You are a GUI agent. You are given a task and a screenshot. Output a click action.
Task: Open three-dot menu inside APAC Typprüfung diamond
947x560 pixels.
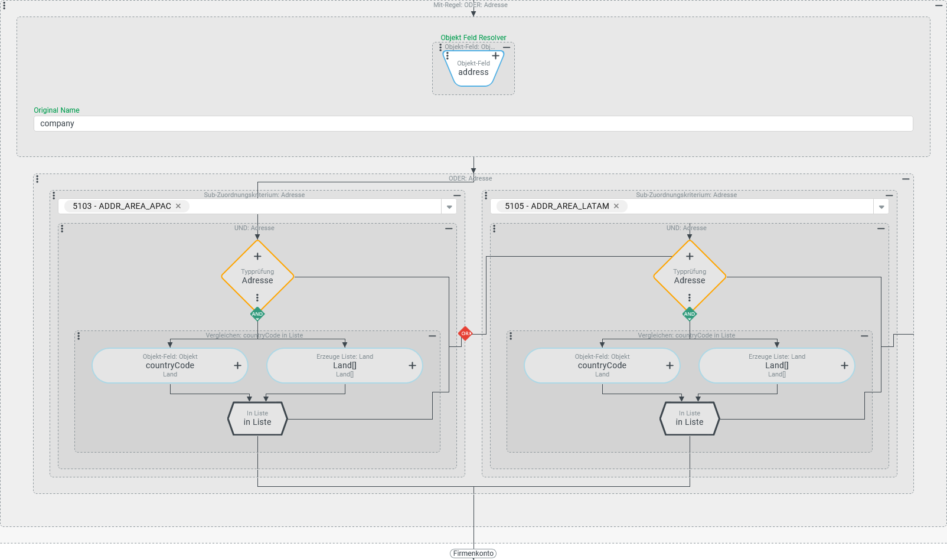(257, 297)
